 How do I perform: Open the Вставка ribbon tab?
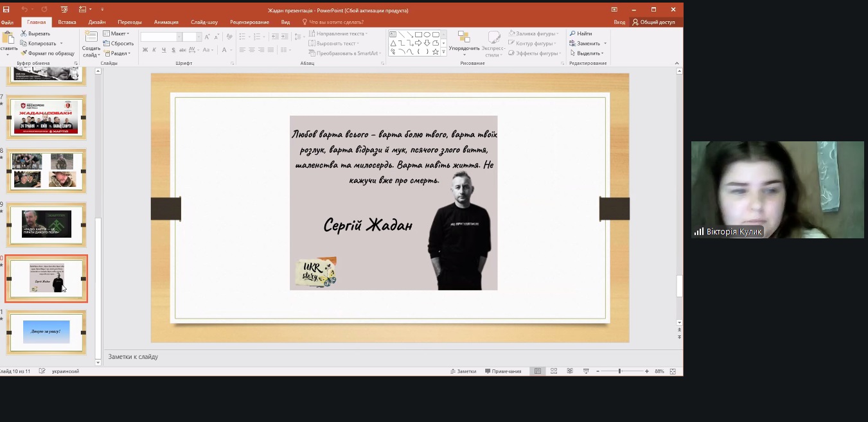[67, 22]
